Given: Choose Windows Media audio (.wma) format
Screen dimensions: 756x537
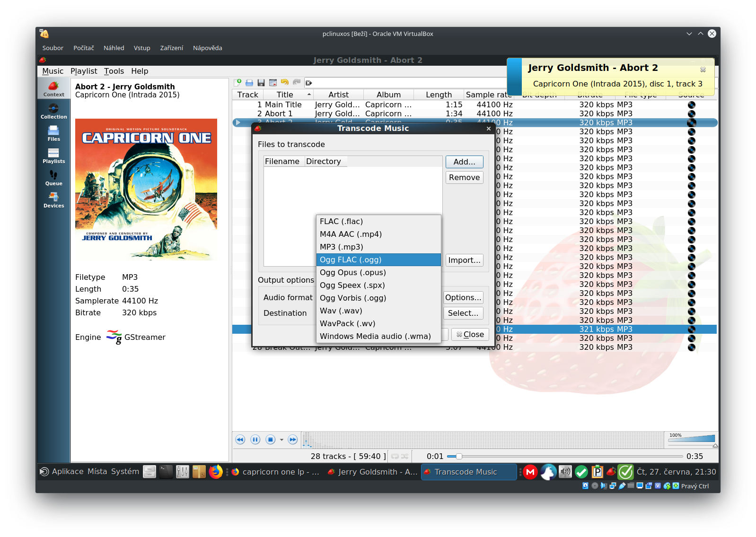Looking at the screenshot, I should pyautogui.click(x=378, y=337).
